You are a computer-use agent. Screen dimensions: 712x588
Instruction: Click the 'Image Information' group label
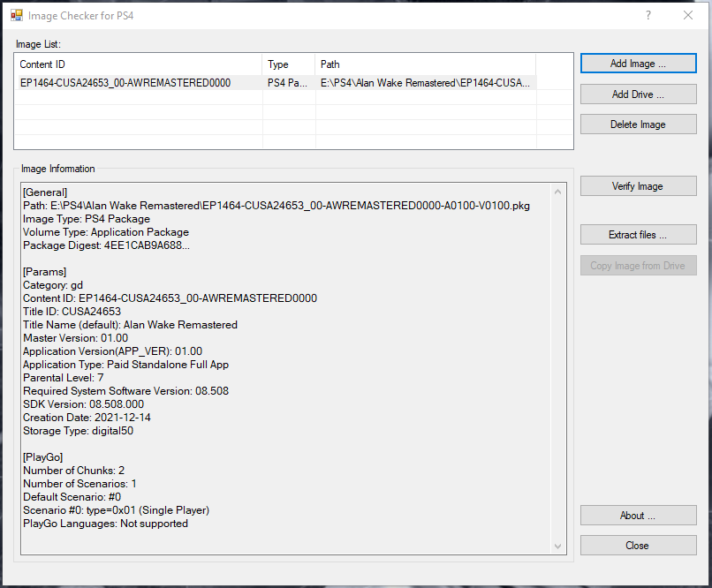click(x=58, y=169)
